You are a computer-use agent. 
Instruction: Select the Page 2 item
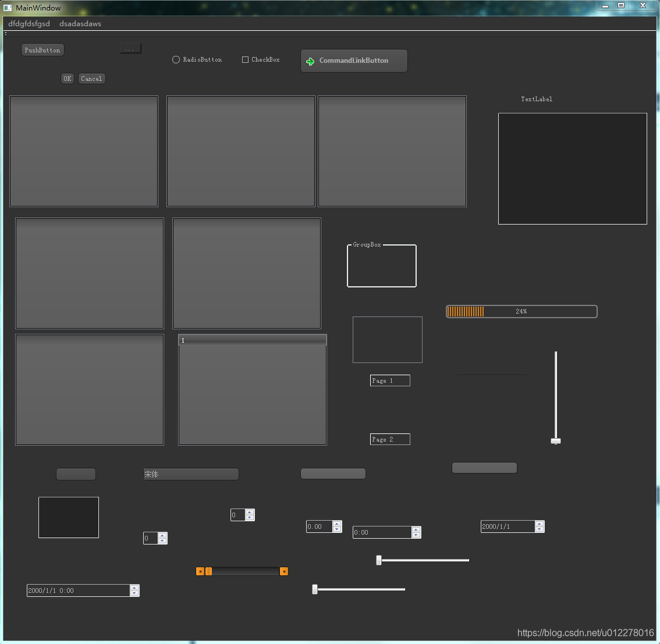(390, 439)
